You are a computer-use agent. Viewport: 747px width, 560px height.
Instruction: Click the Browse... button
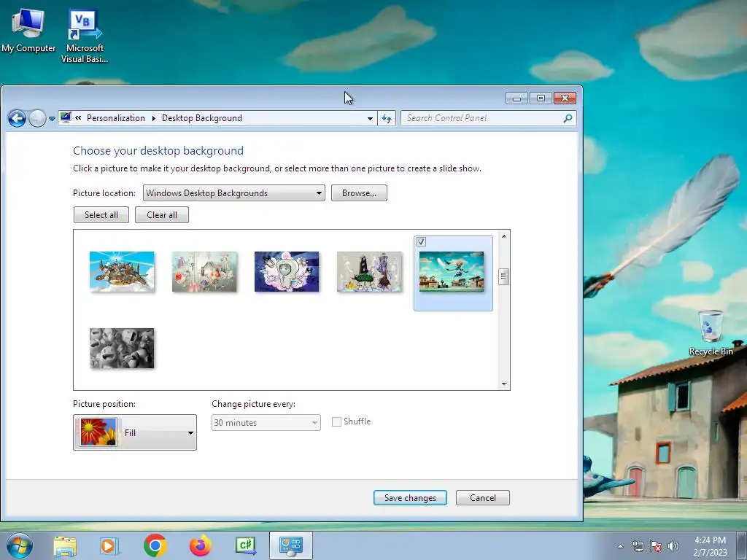coord(359,192)
